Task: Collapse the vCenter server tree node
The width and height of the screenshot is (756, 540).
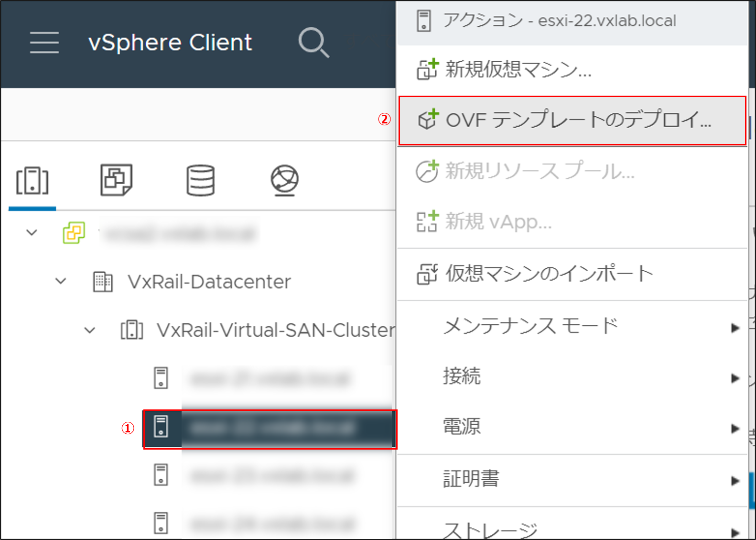Action: click(32, 233)
